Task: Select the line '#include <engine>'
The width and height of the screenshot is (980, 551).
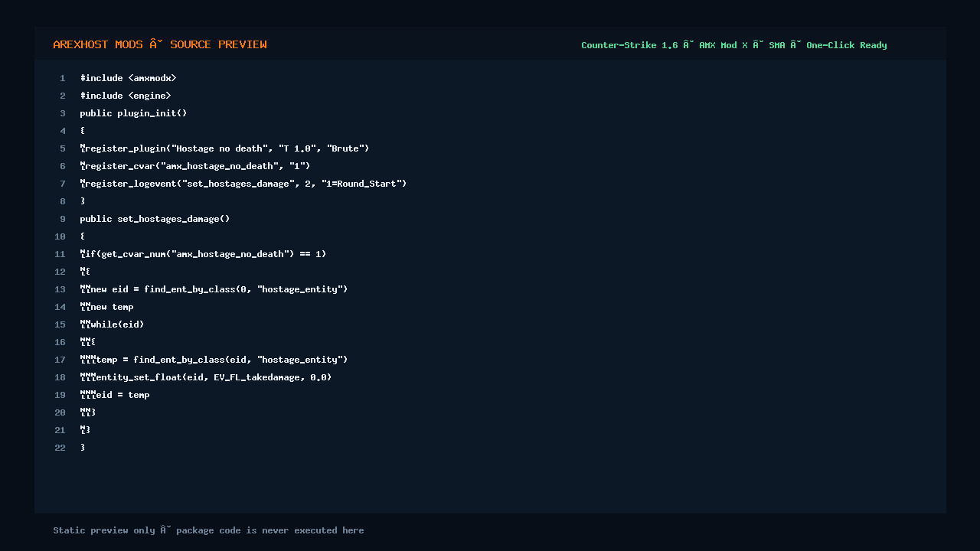Action: point(126,96)
